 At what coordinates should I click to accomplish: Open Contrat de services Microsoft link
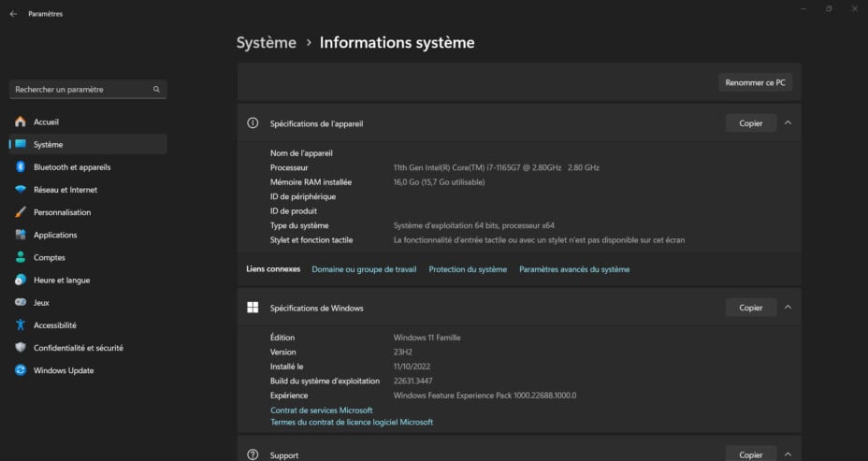[x=321, y=411]
